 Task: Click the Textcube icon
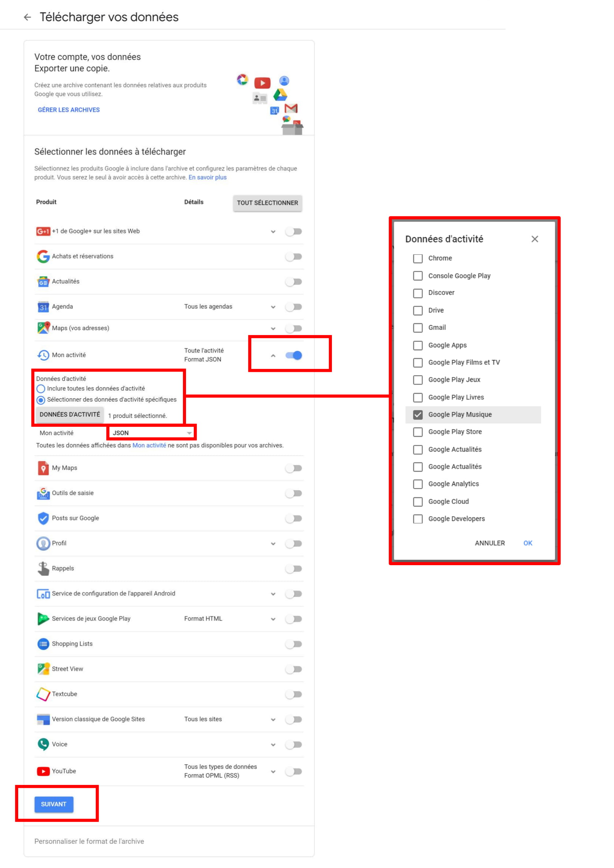pos(43,694)
